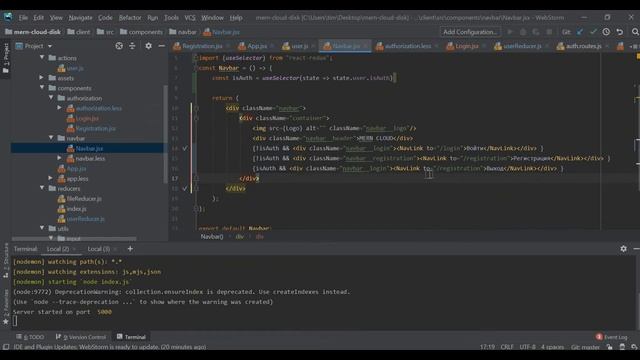This screenshot has height=360, width=640.
Task: Click the Project tree horizontal scrollbar
Action: 74,239
